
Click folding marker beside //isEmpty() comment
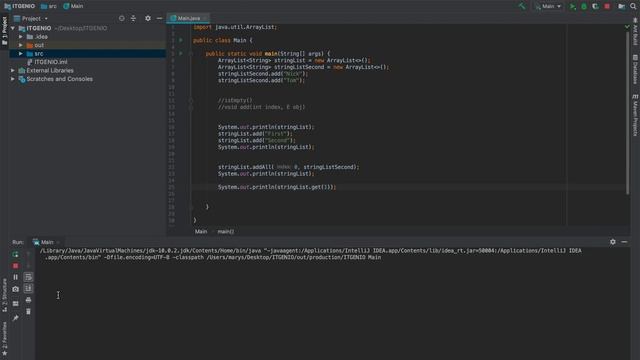click(x=191, y=100)
